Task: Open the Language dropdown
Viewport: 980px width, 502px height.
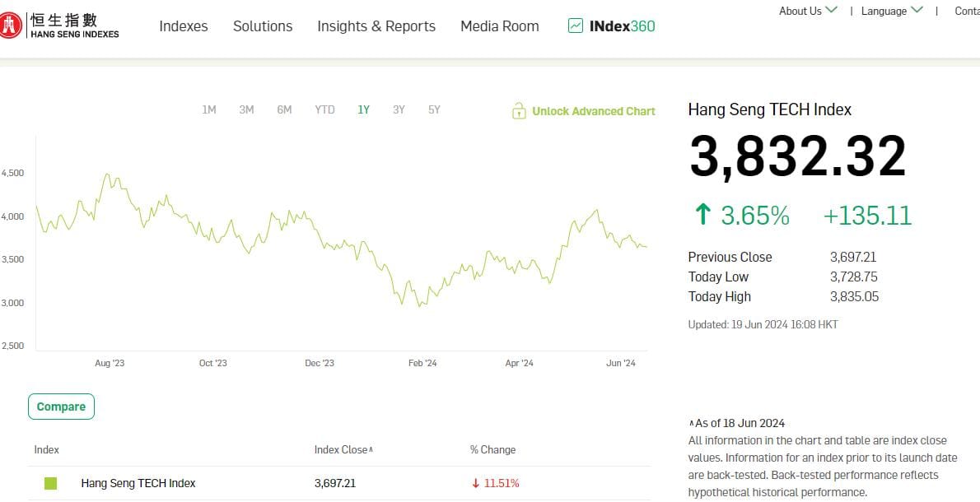Action: [891, 11]
